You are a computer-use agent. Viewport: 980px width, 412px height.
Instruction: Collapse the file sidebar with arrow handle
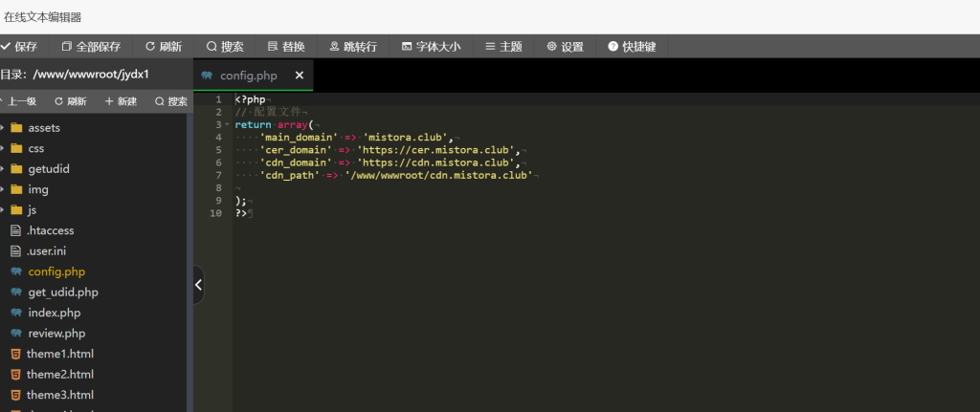click(198, 284)
